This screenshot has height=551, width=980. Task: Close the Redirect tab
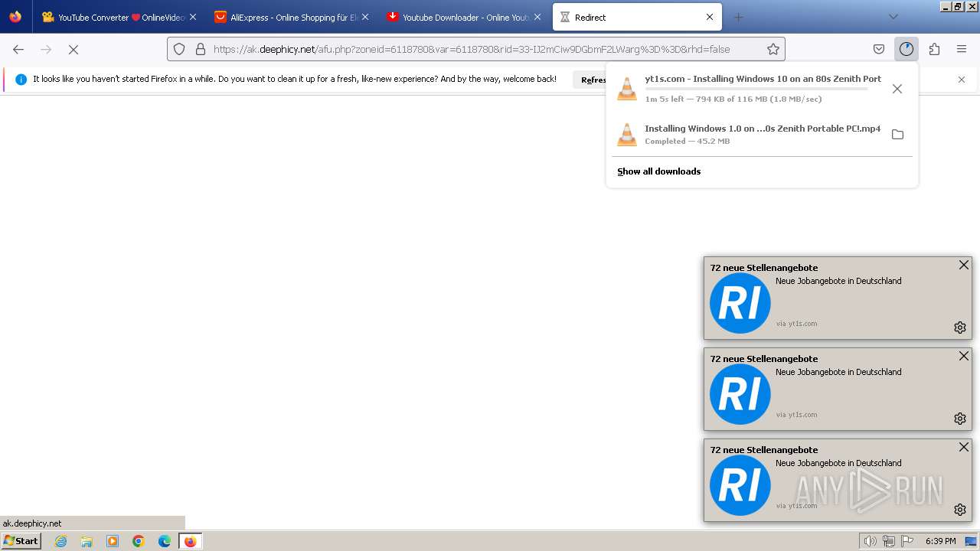[x=710, y=17]
